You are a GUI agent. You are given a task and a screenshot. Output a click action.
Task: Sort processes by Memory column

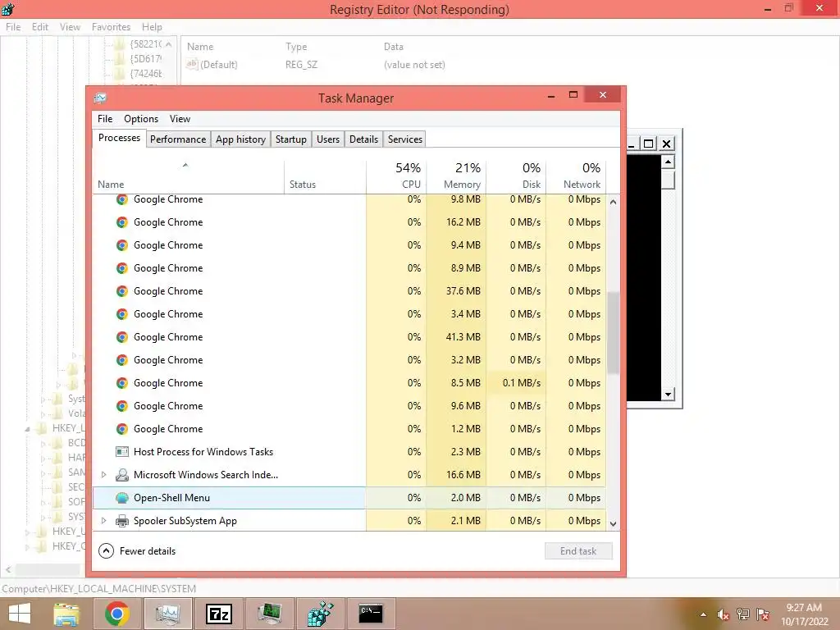pos(456,177)
